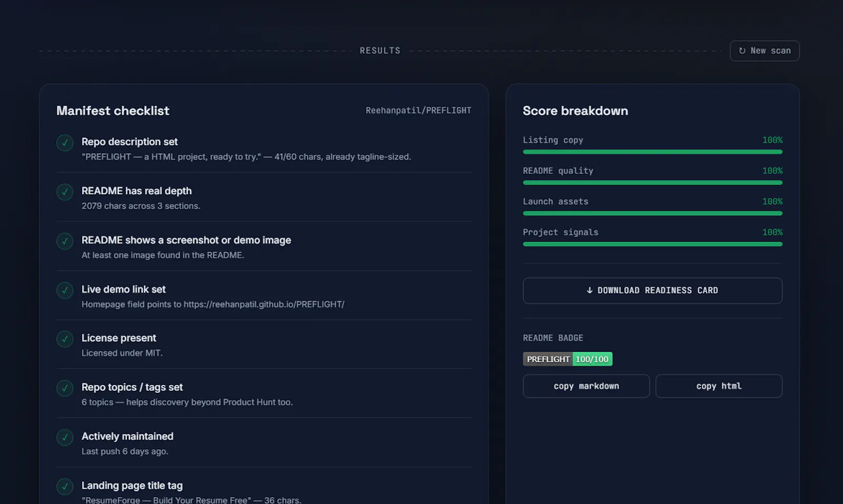Viewport: 843px width, 504px height.
Task: Click the Score breakdown heading
Action: tap(575, 111)
